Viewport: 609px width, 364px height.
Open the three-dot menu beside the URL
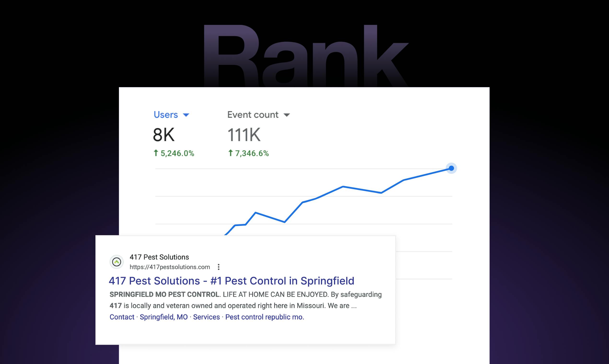219,267
